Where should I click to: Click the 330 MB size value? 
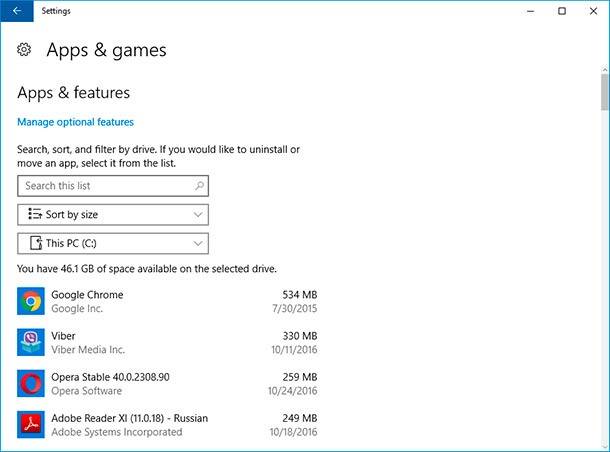300,336
